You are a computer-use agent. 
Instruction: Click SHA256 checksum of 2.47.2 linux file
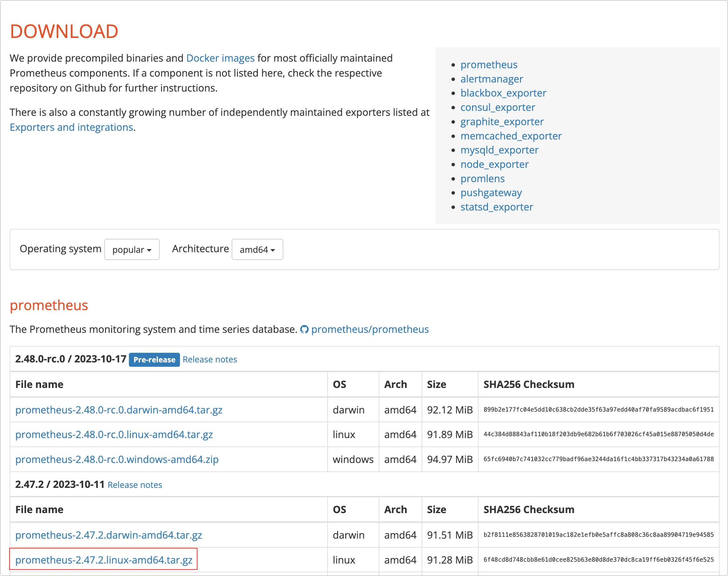pos(598,560)
